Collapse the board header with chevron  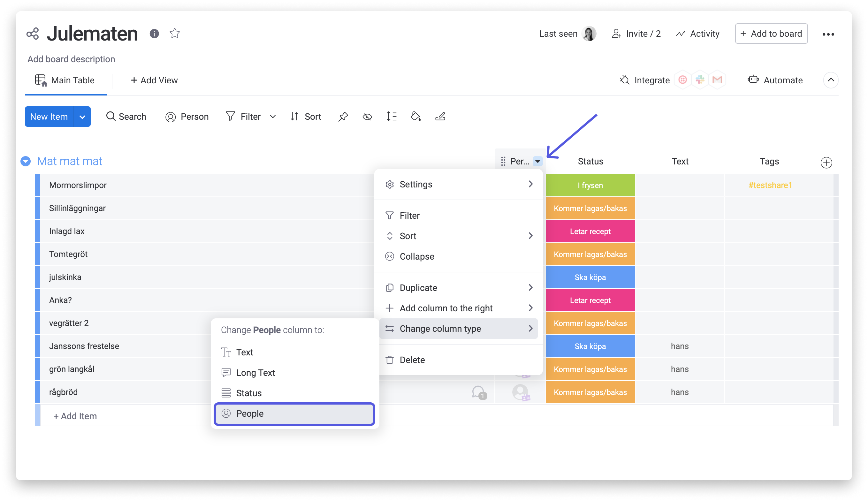click(831, 80)
